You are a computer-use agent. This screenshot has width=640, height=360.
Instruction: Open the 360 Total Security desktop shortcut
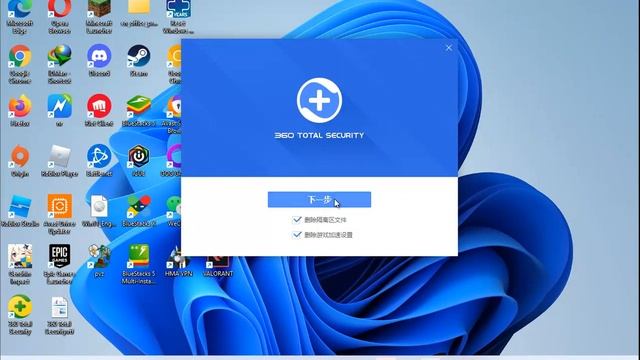pos(20,314)
